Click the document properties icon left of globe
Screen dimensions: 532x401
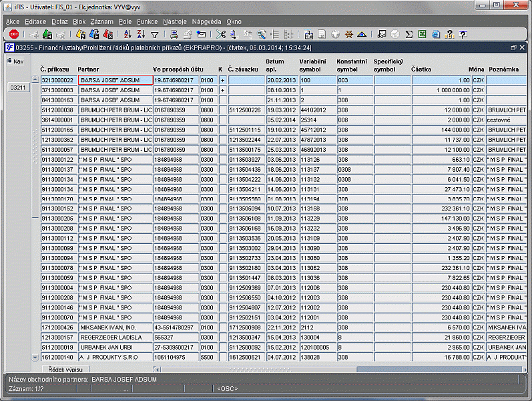322,34
